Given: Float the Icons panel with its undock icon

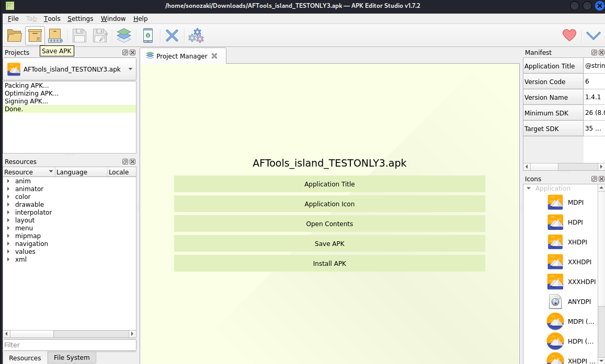Looking at the screenshot, I should pyautogui.click(x=594, y=179).
